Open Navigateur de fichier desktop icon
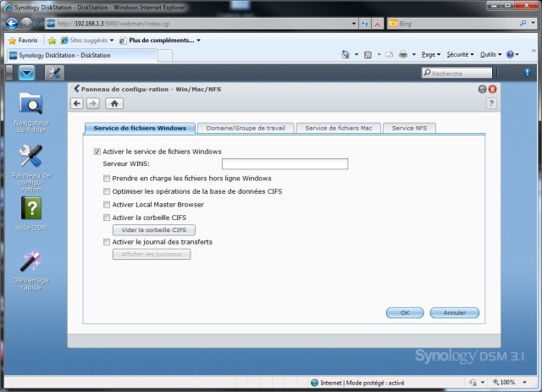Image resolution: width=542 pixels, height=392 pixels. click(31, 113)
